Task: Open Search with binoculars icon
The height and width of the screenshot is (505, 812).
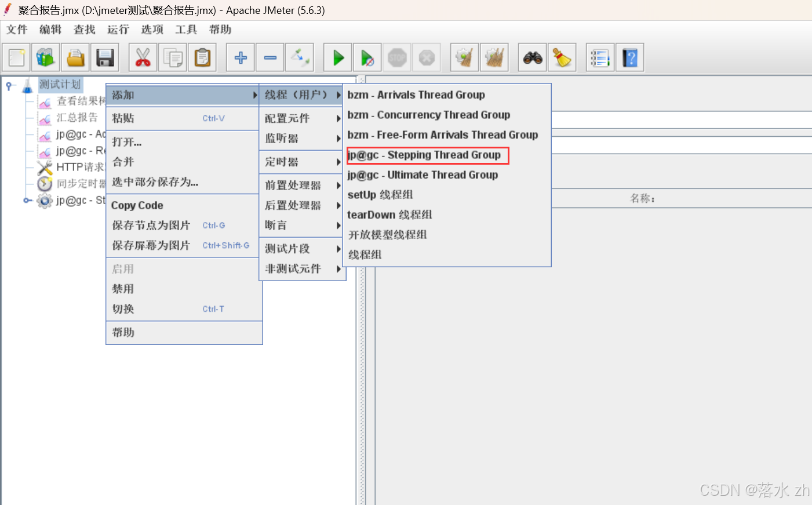Action: [533, 57]
